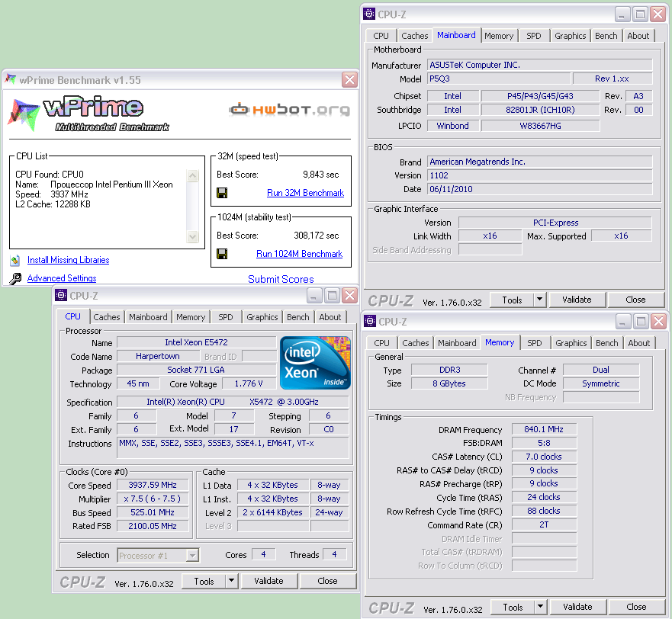Screen dimensions: 672x619
Task: Open About tab in Mainboard window
Action: pyautogui.click(x=638, y=36)
